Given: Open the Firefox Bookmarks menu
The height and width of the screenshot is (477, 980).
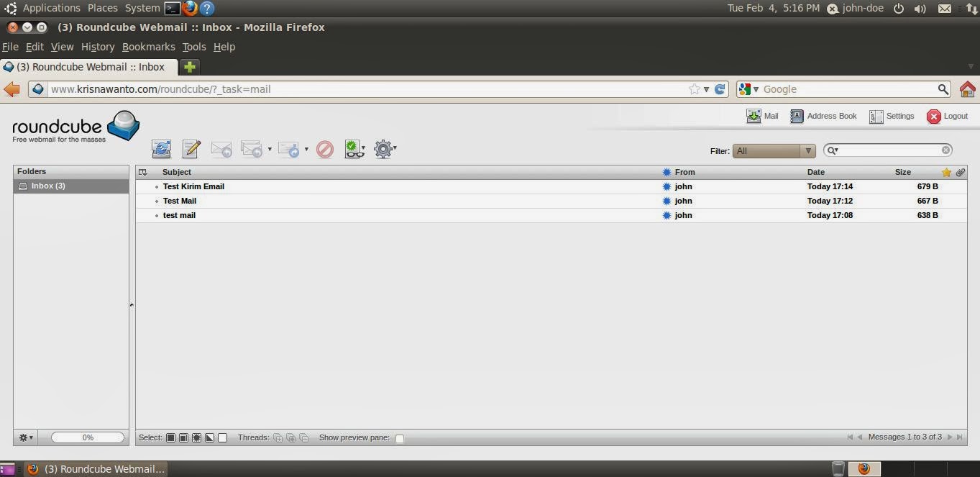Looking at the screenshot, I should point(148,47).
